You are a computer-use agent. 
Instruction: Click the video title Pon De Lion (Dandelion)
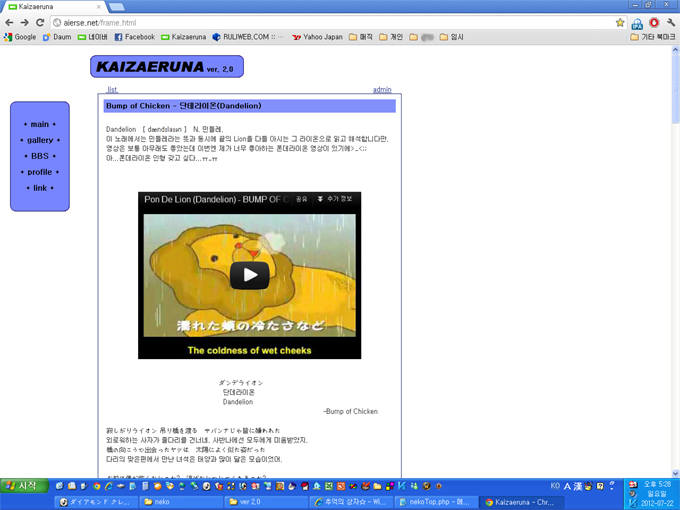(x=216, y=199)
